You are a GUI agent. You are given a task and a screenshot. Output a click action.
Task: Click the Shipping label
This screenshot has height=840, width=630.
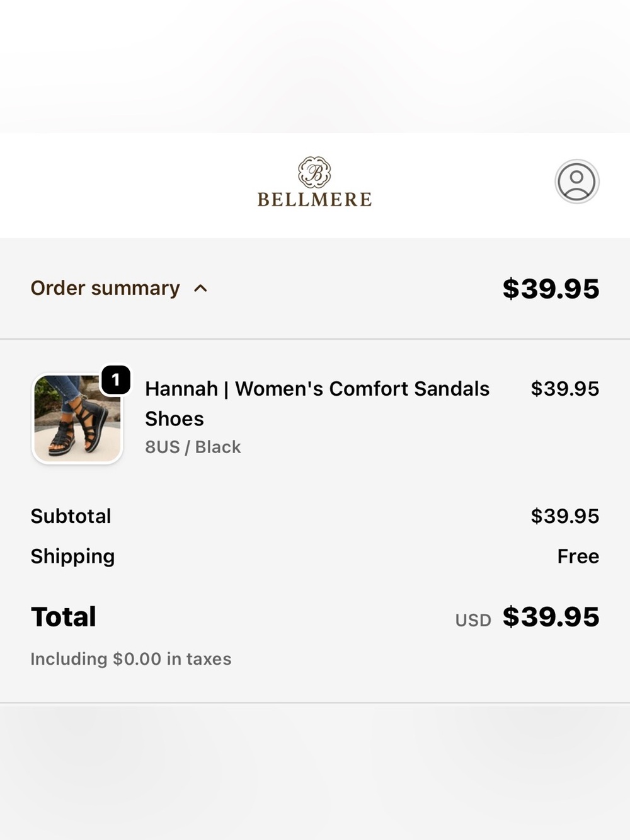point(72,556)
